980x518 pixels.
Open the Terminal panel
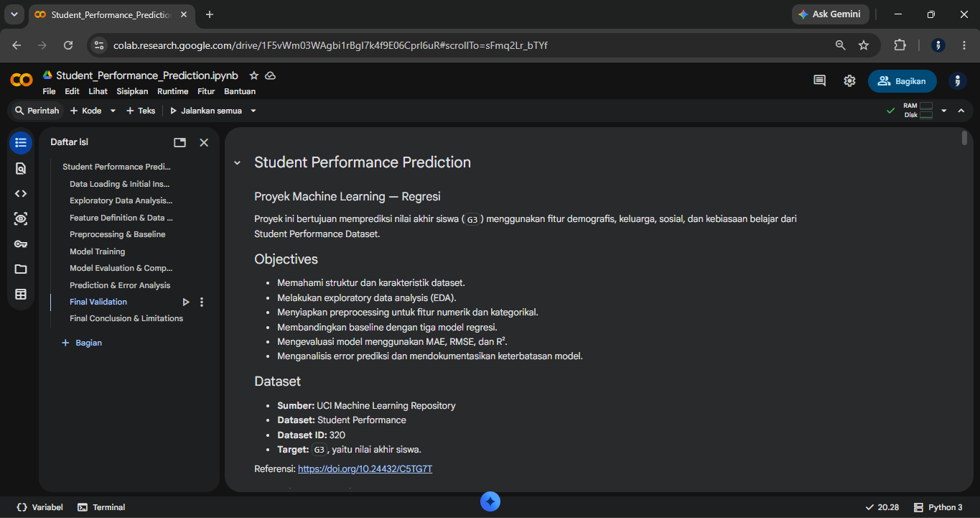(101, 507)
